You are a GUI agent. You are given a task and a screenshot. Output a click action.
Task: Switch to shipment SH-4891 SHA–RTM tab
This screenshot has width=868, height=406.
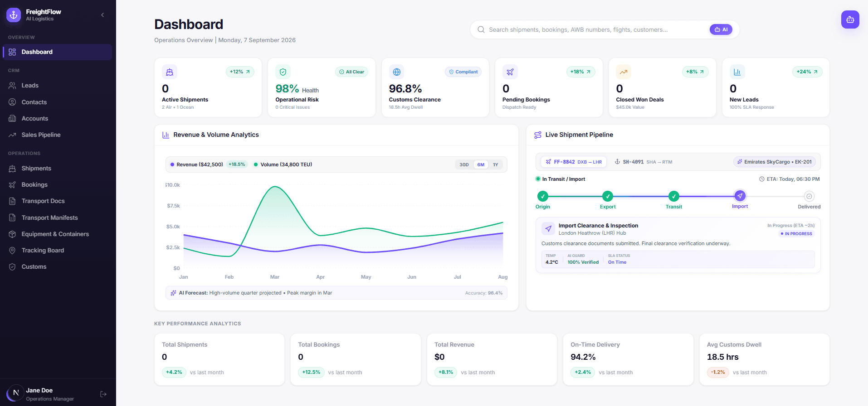pyautogui.click(x=643, y=162)
